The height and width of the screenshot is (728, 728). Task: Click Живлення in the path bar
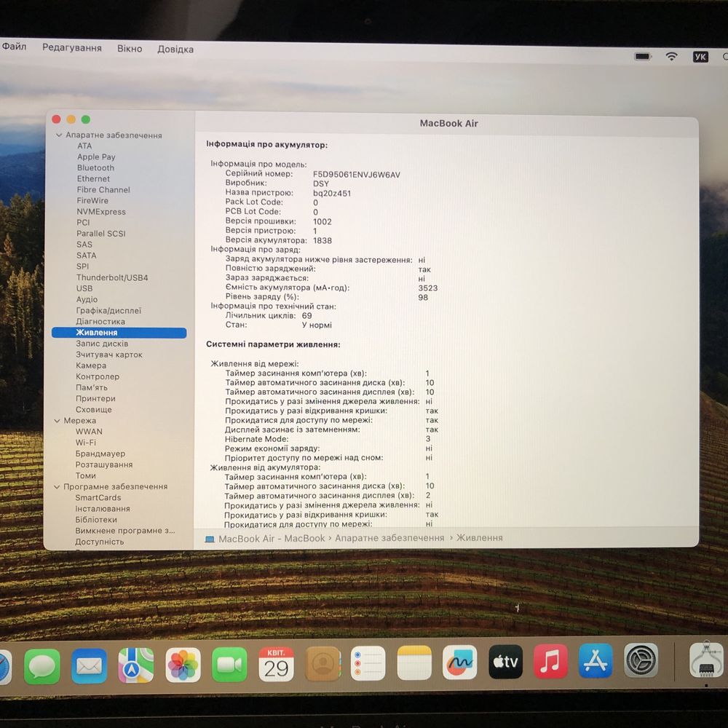click(x=480, y=538)
